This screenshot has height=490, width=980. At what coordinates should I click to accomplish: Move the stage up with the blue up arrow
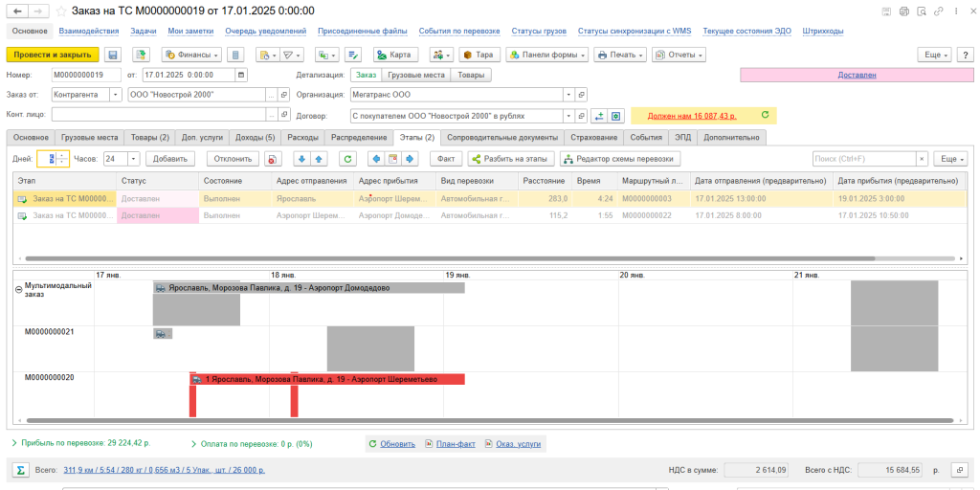coord(320,159)
